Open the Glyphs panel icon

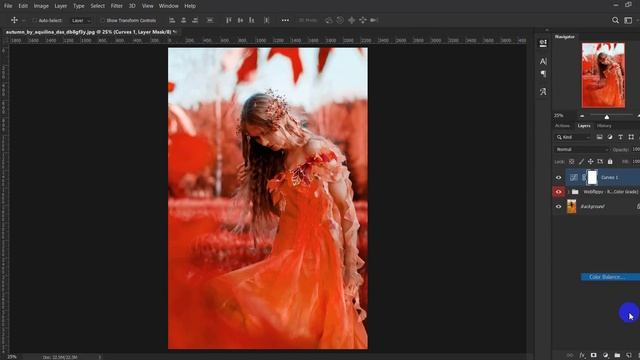coord(543,91)
